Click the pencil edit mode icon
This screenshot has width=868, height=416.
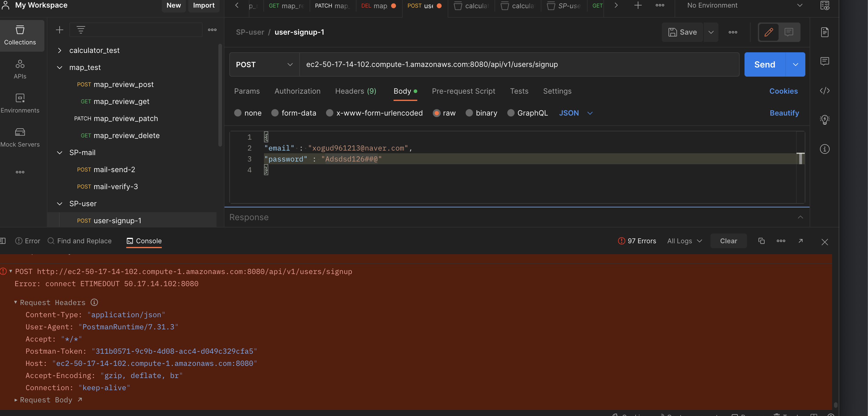pos(768,32)
